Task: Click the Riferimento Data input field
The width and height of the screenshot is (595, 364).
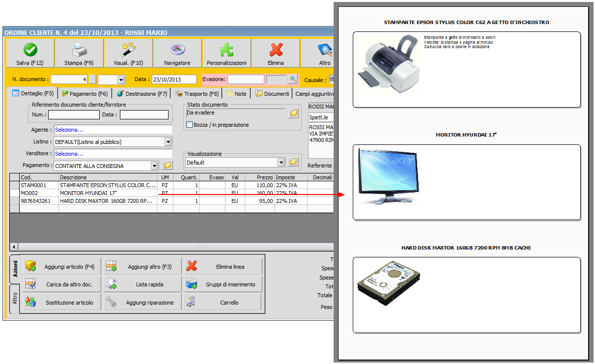Action: 144,114
